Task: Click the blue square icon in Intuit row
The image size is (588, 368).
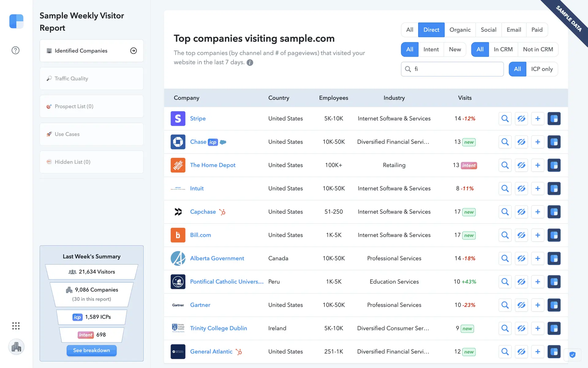Action: (x=554, y=189)
